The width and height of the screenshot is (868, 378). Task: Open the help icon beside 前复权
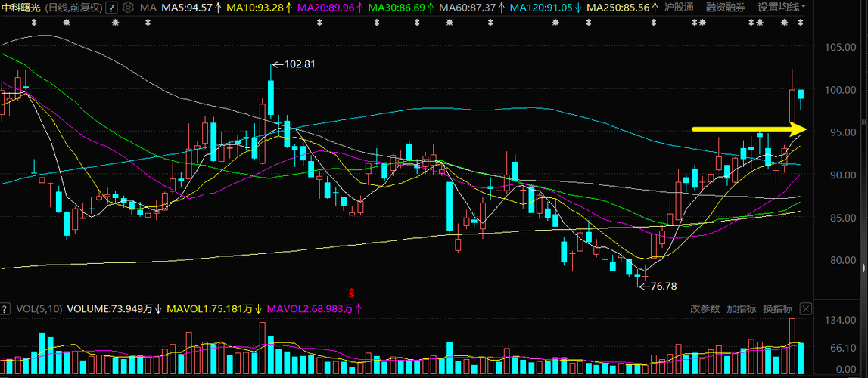pos(111,8)
